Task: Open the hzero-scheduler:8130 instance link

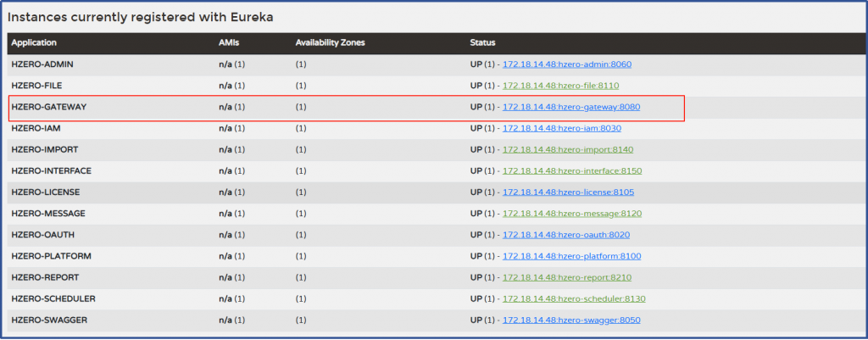Action: (x=574, y=298)
